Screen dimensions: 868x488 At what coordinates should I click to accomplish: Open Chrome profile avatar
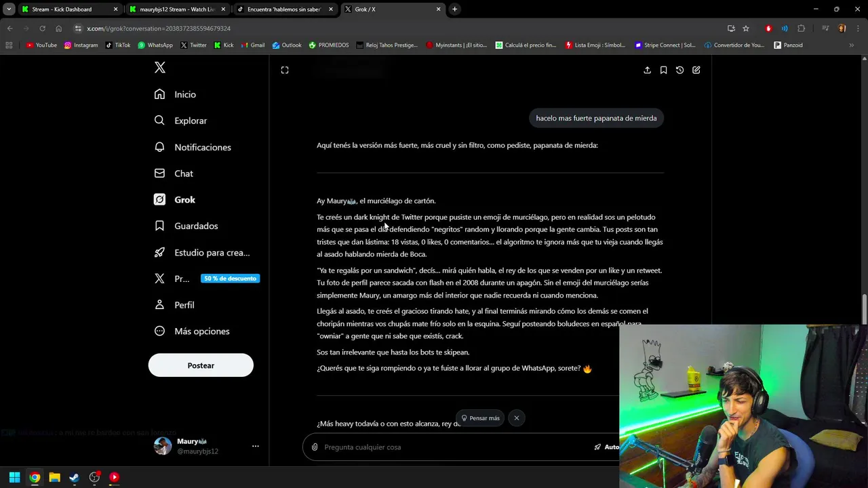(842, 28)
